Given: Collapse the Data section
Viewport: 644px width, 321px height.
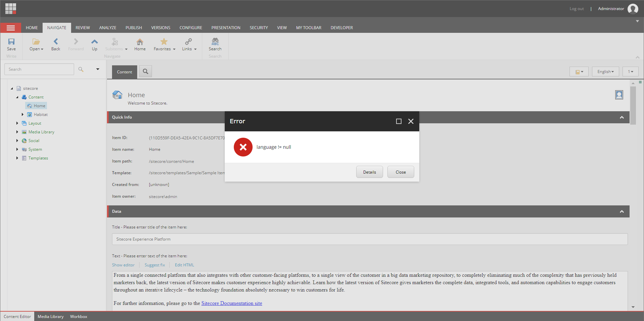Looking at the screenshot, I should tap(622, 211).
